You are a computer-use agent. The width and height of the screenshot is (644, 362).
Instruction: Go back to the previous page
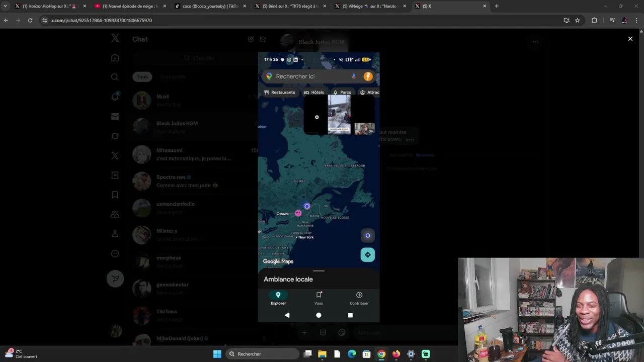[x=6, y=20]
